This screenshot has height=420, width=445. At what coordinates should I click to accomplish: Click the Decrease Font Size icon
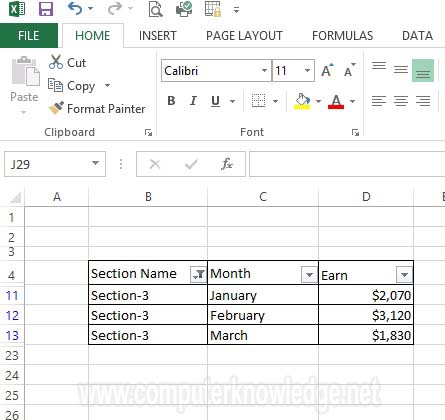point(349,70)
